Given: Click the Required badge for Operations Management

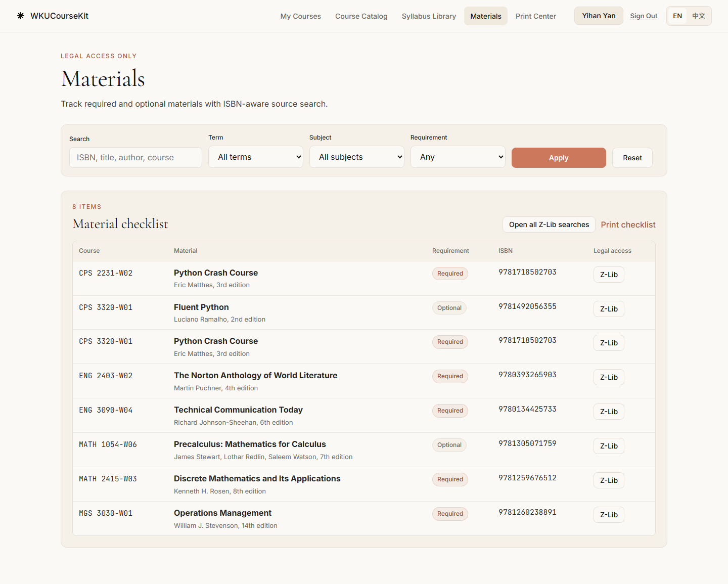Looking at the screenshot, I should pos(450,514).
